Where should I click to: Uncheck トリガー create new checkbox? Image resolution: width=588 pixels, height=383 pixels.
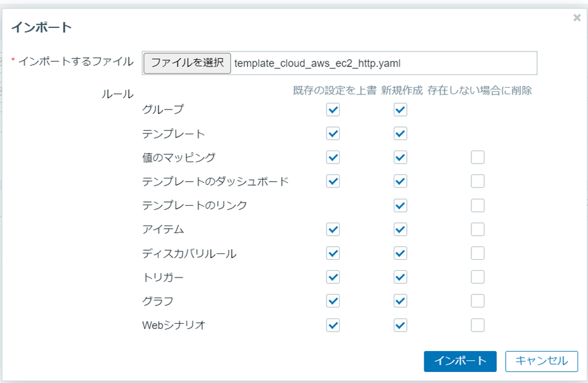[x=400, y=277]
